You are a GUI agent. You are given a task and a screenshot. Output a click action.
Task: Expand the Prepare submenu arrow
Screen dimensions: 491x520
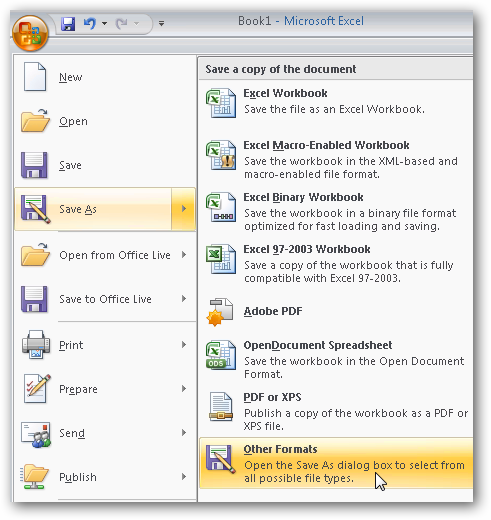point(184,389)
